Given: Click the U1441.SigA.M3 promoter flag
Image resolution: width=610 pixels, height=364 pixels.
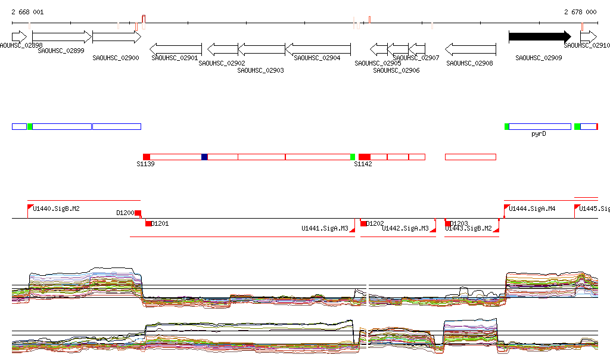Looking at the screenshot, I should click(353, 230).
